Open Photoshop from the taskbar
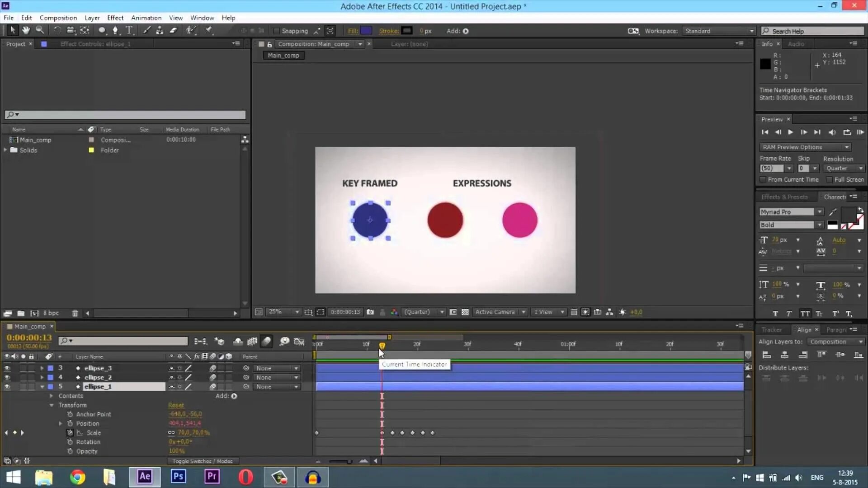 (178, 477)
